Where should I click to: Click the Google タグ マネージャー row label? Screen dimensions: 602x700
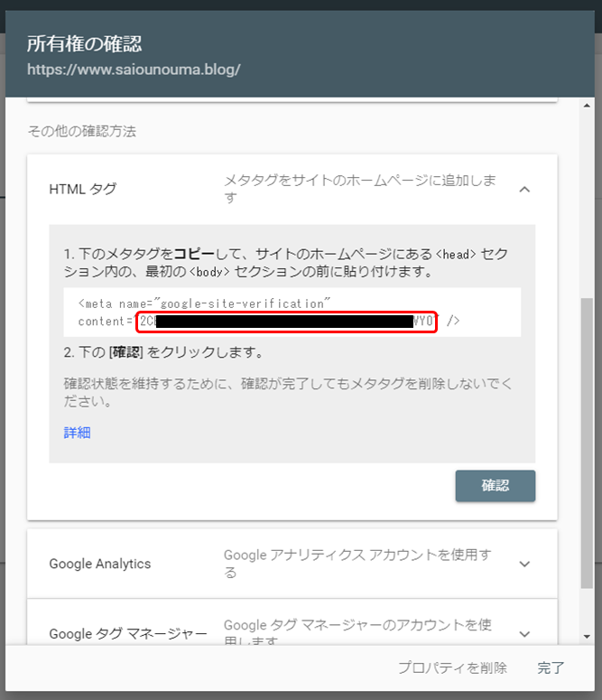pos(128,634)
